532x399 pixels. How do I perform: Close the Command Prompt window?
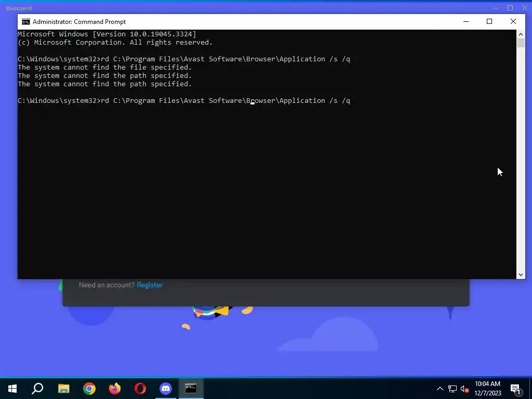(513, 21)
